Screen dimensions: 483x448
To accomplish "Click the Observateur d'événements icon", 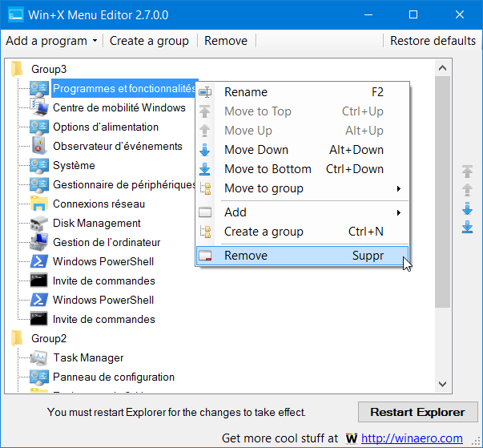I will (x=39, y=146).
